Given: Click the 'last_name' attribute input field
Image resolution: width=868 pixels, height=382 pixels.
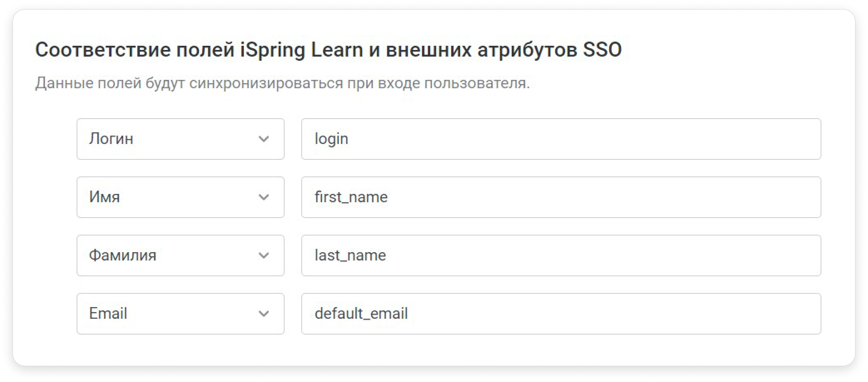Looking at the screenshot, I should tap(561, 255).
